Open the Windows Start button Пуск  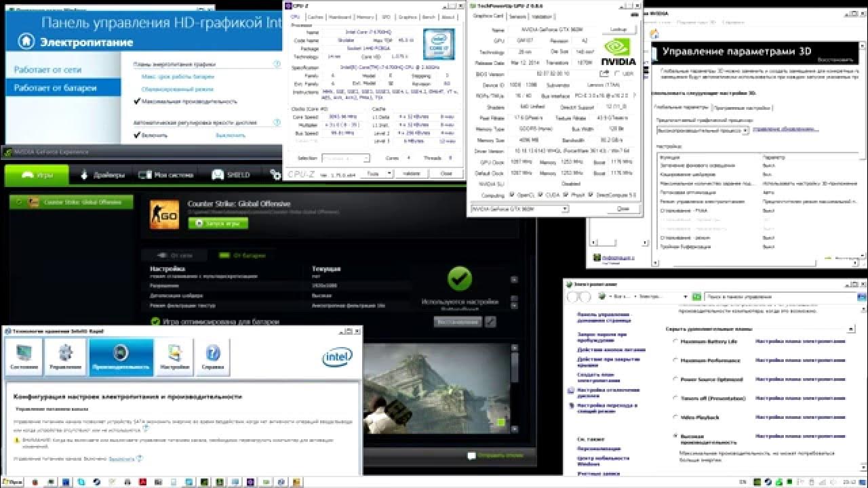pos(12,481)
